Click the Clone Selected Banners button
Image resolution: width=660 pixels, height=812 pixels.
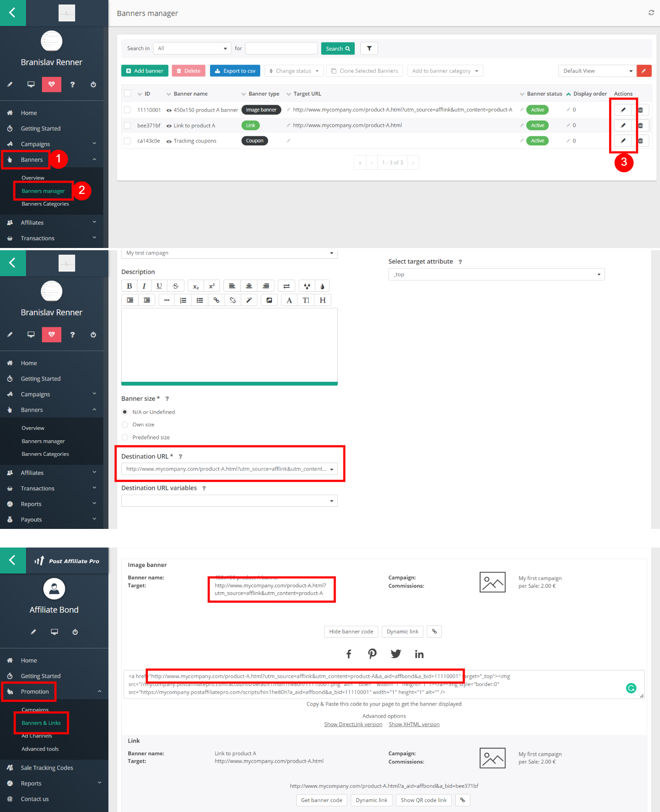(x=365, y=71)
